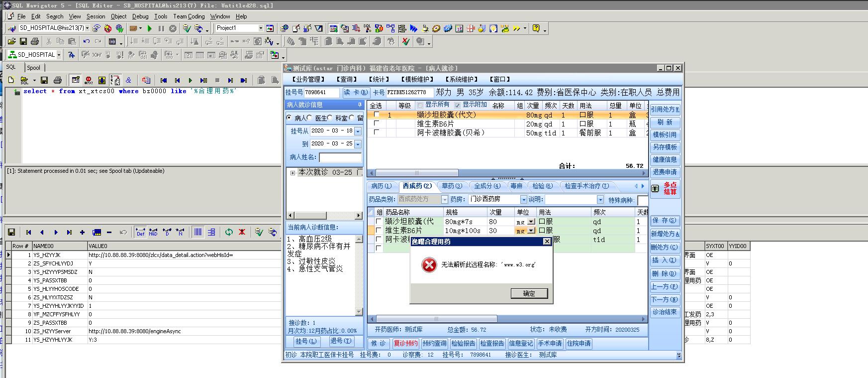The height and width of the screenshot is (378, 868).
Task: Open file with the folder icon in SQL Navigator
Action: (11, 41)
